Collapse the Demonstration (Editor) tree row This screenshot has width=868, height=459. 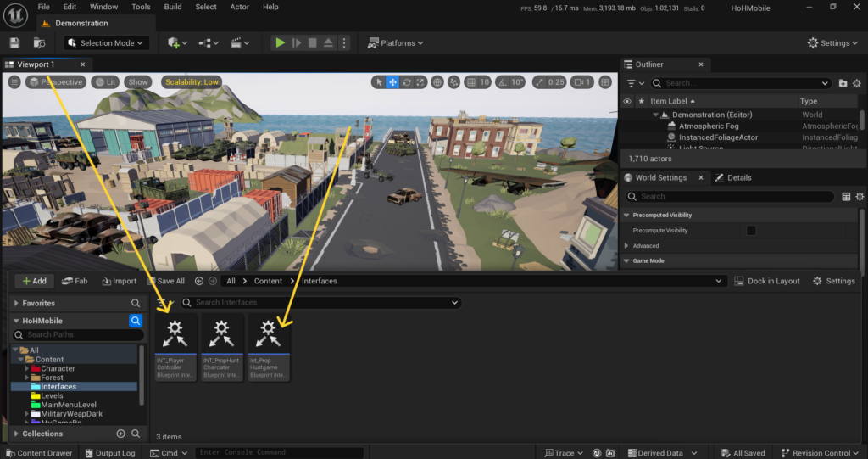point(655,115)
